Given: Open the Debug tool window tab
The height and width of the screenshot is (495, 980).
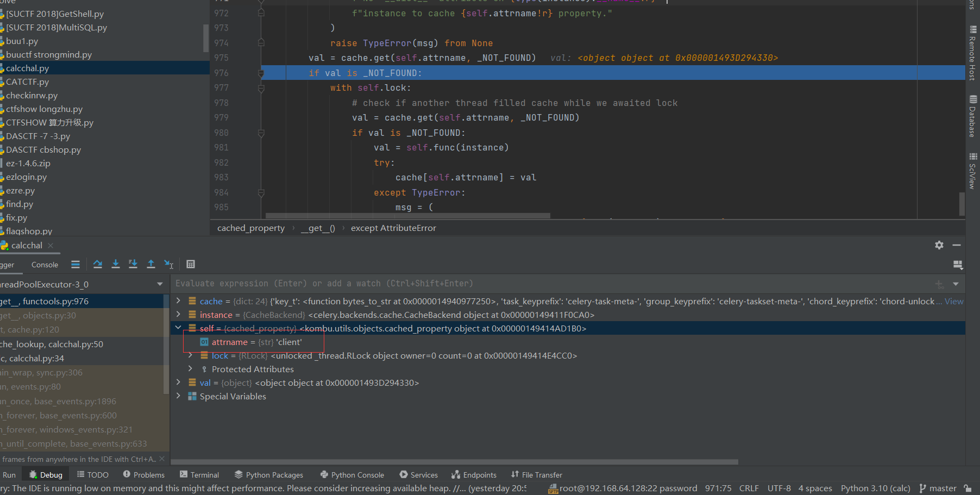Looking at the screenshot, I should (x=46, y=474).
